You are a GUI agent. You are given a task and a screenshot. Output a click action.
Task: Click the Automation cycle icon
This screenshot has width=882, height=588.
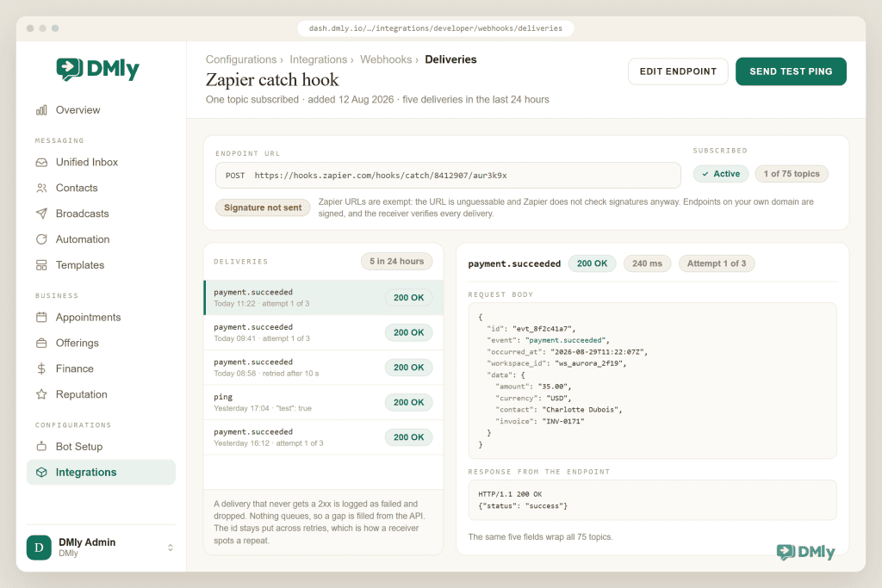pyautogui.click(x=41, y=239)
